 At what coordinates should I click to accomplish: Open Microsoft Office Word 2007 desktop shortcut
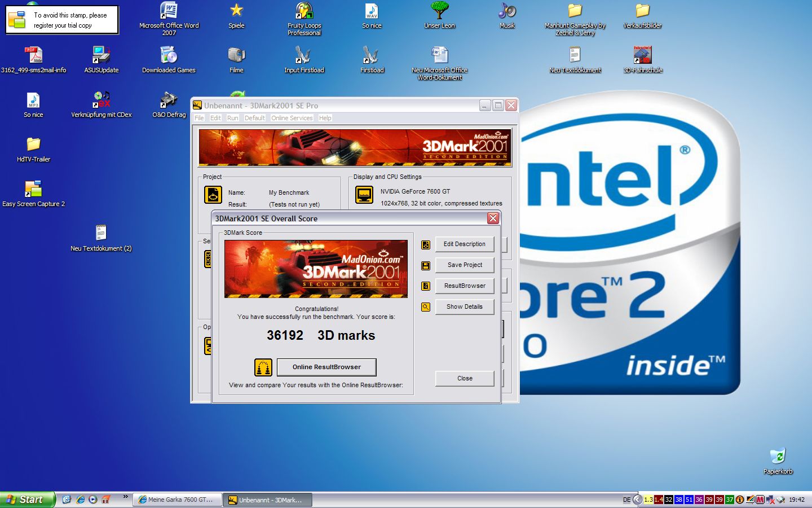click(169, 19)
